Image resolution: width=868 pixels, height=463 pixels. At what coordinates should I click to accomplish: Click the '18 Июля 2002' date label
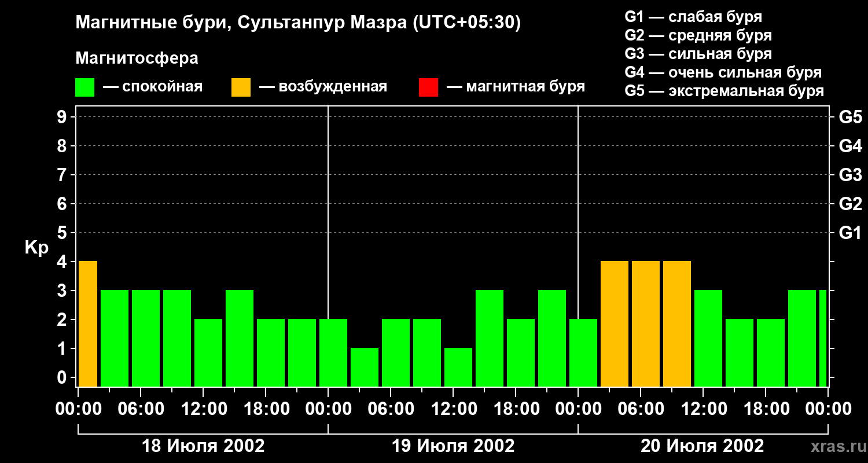203,446
